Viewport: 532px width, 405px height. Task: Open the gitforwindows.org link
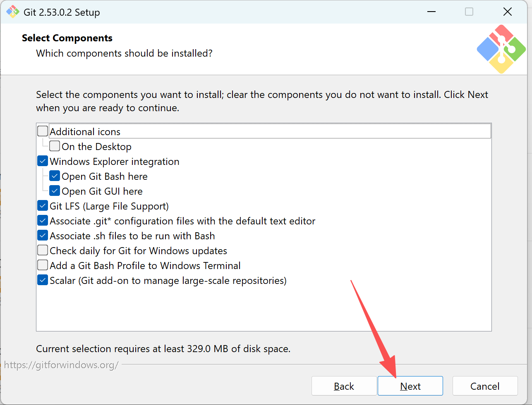click(x=61, y=365)
